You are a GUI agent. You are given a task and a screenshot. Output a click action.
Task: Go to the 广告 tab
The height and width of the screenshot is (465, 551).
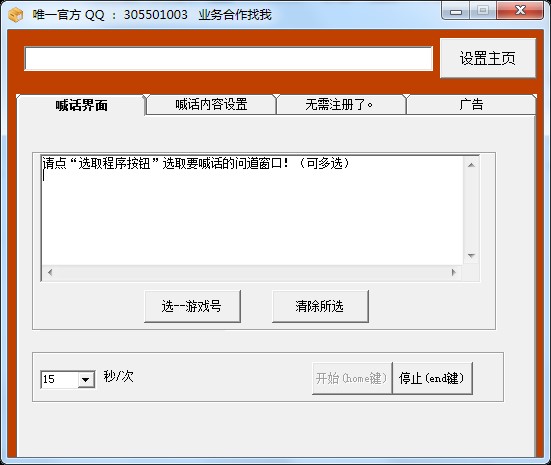tap(471, 104)
